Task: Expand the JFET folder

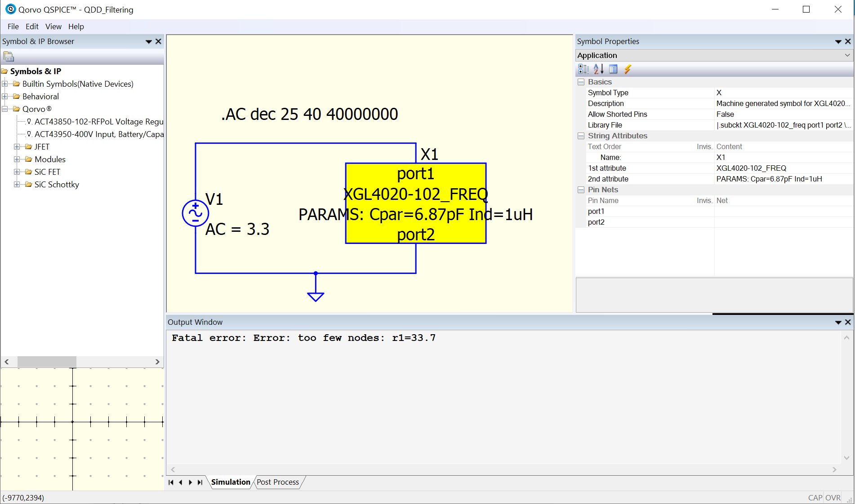Action: point(17,147)
